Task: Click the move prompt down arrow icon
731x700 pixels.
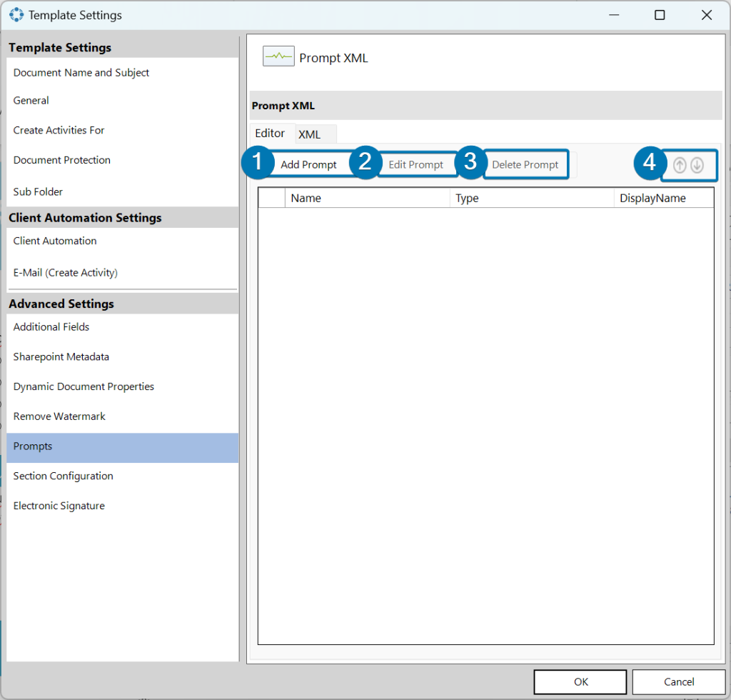Action: [697, 164]
